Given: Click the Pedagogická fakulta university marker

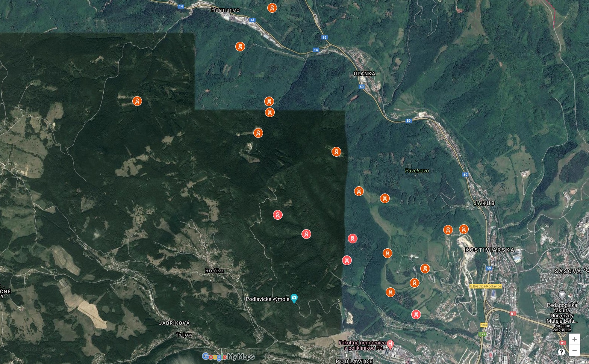Looking at the screenshot, I should (562, 295).
